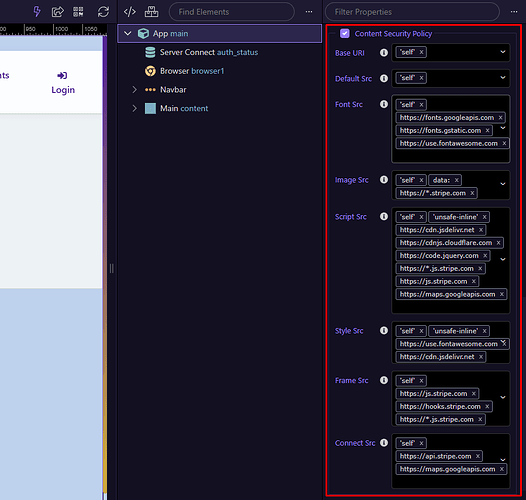The height and width of the screenshot is (500, 526).
Task: Click Connect Src info icon
Action: pyautogui.click(x=384, y=443)
